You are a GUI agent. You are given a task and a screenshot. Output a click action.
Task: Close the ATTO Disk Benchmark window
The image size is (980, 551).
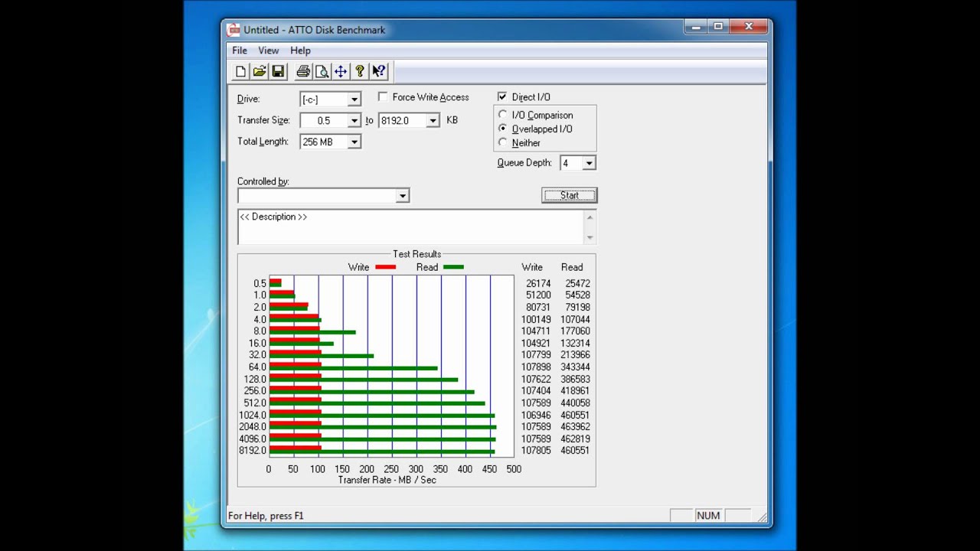click(x=748, y=28)
